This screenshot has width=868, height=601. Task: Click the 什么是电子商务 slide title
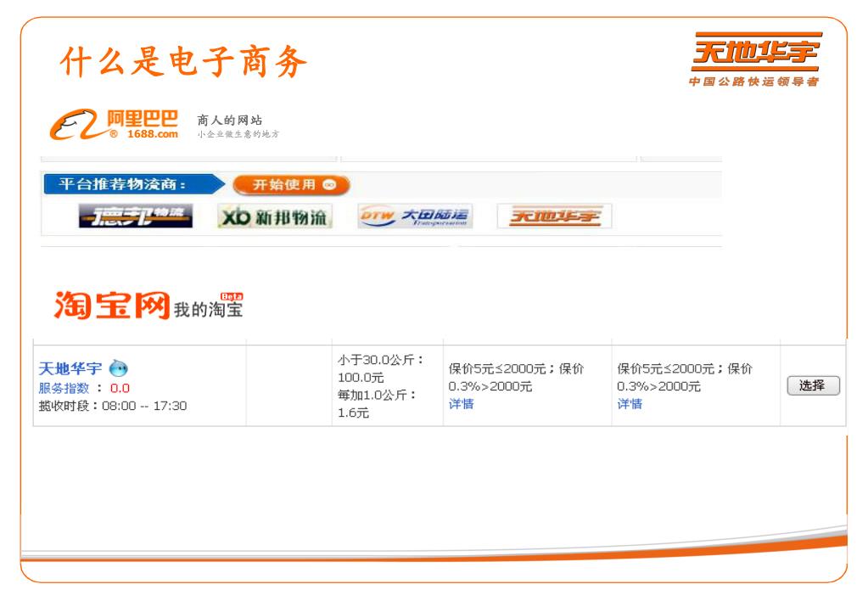[183, 61]
